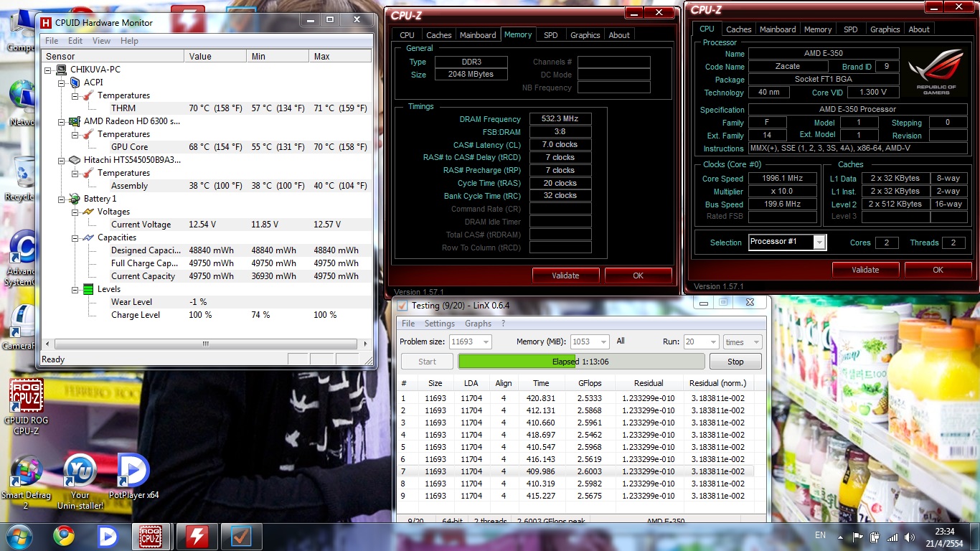Collapse the Hitachi HTS545050B9A3 drive node
Viewport: 980px width, 551px height.
coord(62,160)
